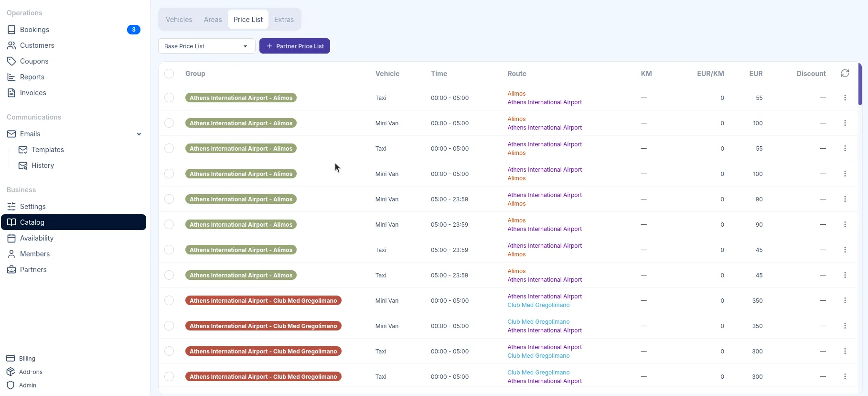Open row menu for first Gregolimano 350 row
Screen dimensions: 868x396
(845, 300)
